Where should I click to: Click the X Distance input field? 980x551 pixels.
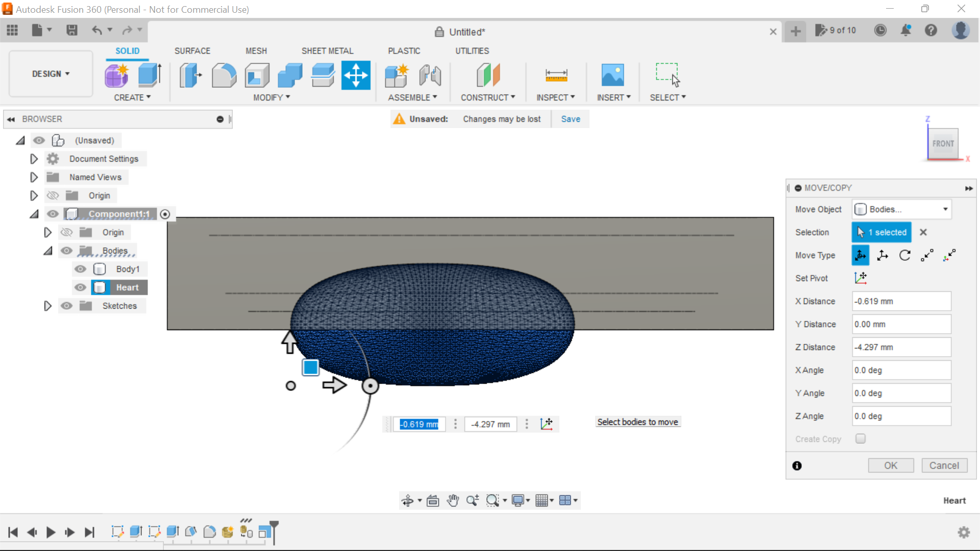coord(901,301)
